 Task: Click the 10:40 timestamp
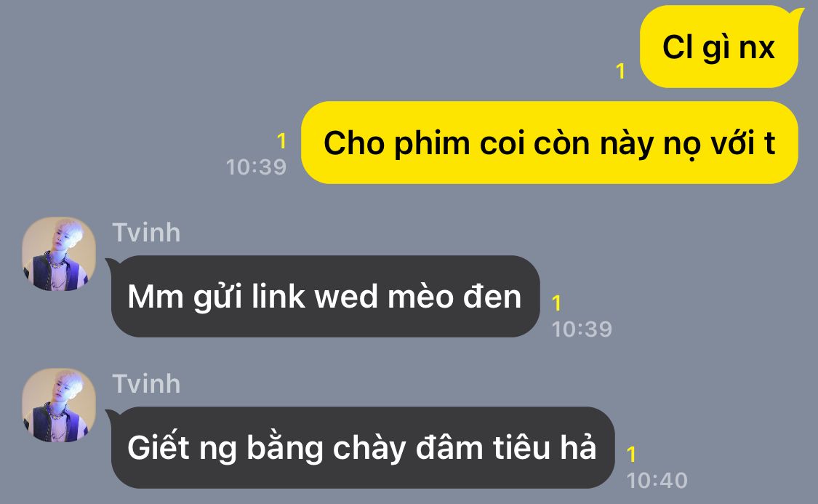(x=657, y=481)
